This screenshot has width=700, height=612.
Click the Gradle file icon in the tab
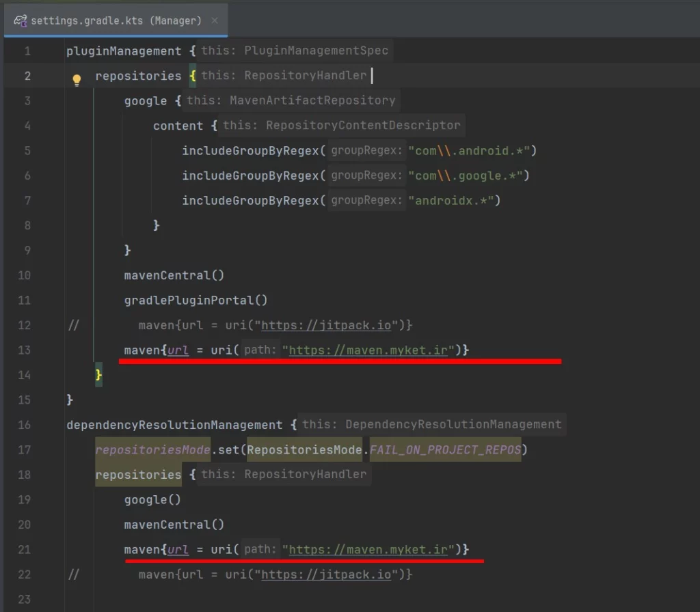coord(20,20)
